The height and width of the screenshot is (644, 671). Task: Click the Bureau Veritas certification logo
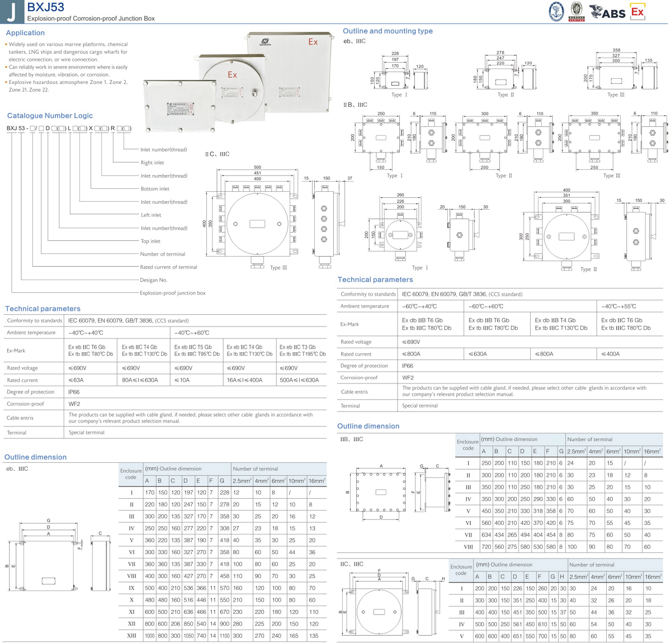[x=576, y=12]
